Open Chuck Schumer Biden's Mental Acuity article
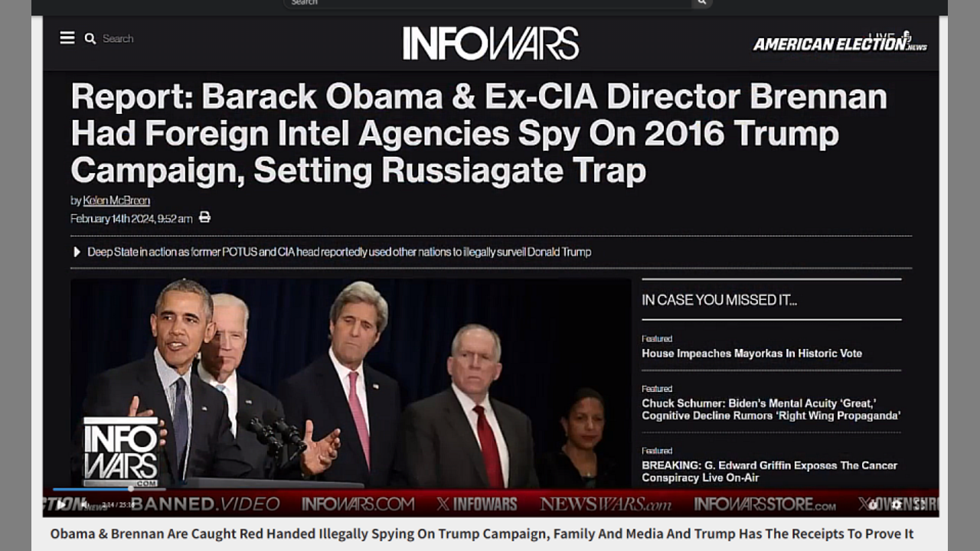The width and height of the screenshot is (980, 551). 771,409
